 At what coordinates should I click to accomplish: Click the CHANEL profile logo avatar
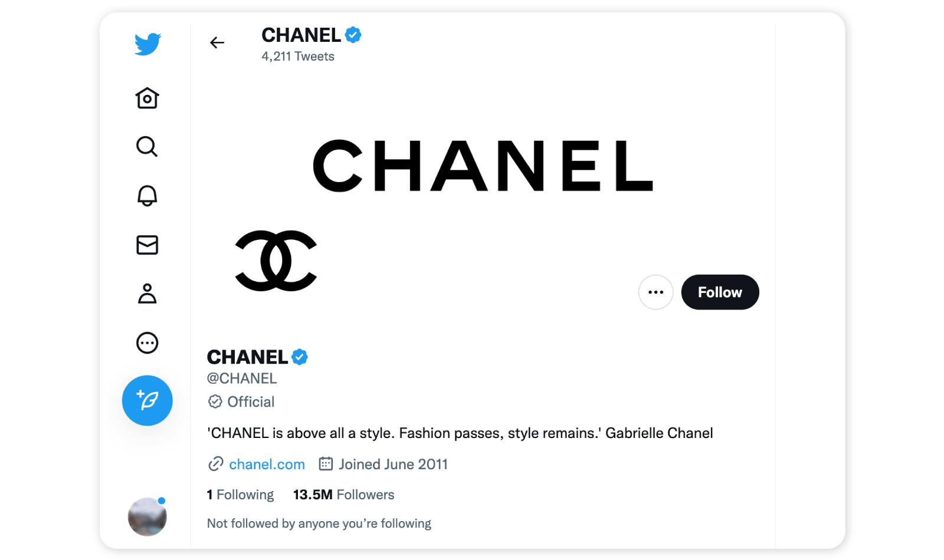coord(275,261)
